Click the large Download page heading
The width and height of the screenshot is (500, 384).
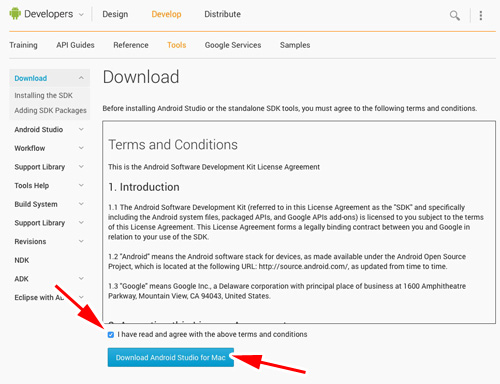[x=141, y=77]
